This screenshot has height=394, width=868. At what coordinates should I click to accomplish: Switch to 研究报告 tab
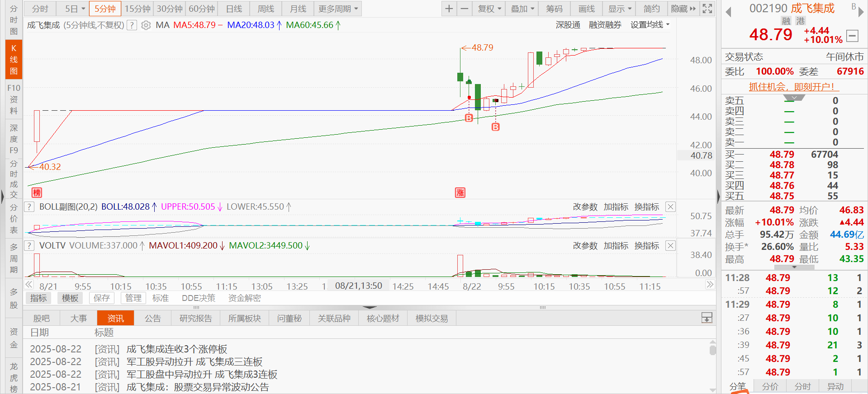coord(195,318)
